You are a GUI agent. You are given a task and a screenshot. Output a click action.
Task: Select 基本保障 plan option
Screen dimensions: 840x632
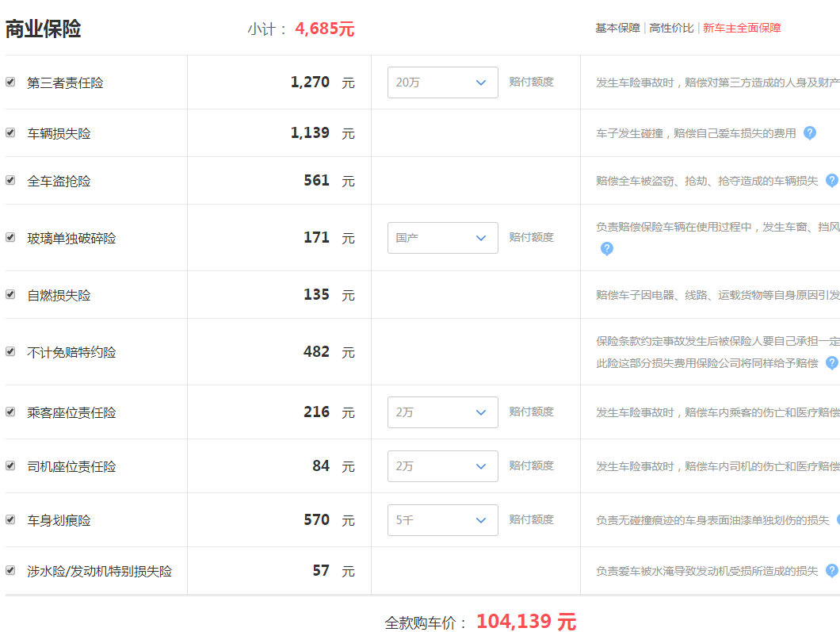pos(617,28)
